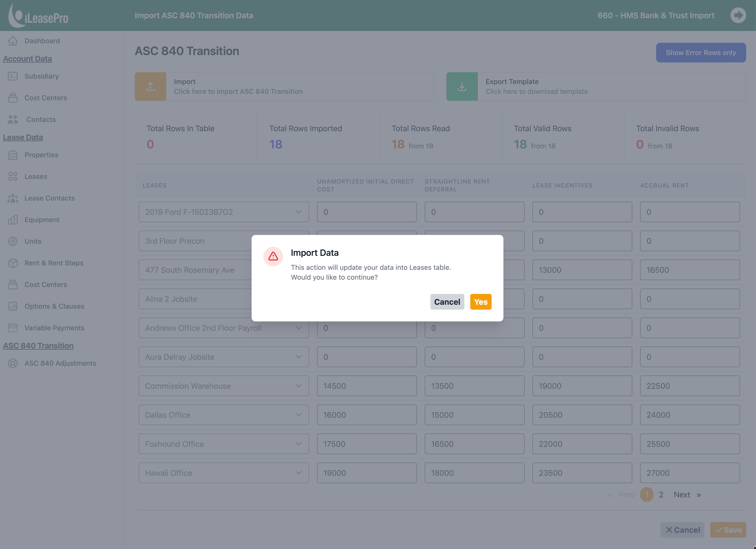Click the warning triangle icon in dialog

(273, 256)
